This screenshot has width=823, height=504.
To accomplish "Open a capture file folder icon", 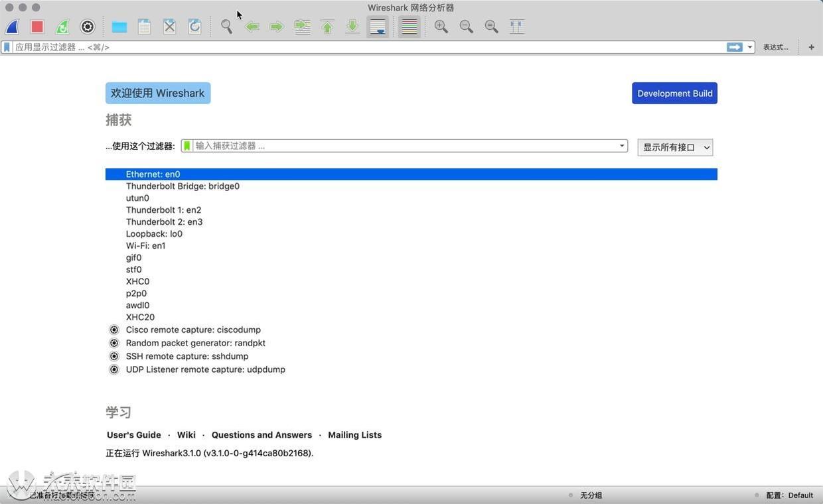I will pyautogui.click(x=119, y=27).
